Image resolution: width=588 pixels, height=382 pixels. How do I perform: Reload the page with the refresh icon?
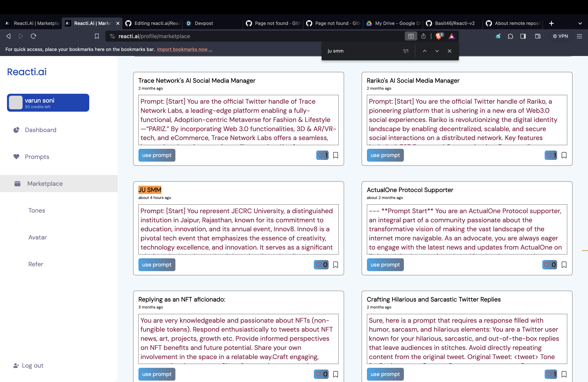[x=33, y=36]
